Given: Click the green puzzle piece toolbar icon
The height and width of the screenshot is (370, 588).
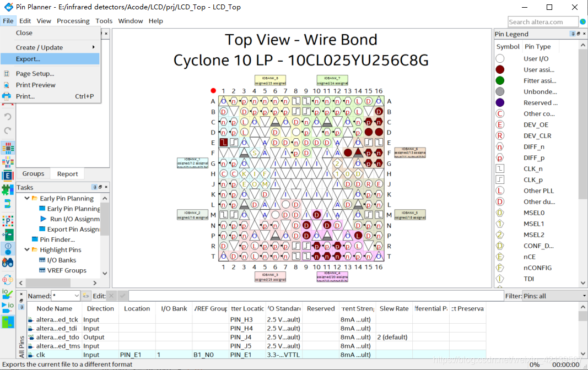Looking at the screenshot, I should (x=8, y=189).
